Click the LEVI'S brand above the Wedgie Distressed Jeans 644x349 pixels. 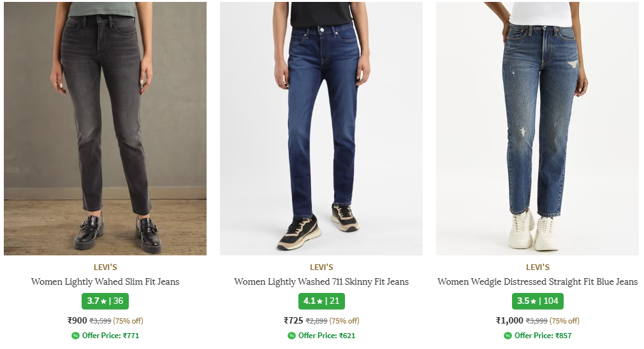(538, 267)
